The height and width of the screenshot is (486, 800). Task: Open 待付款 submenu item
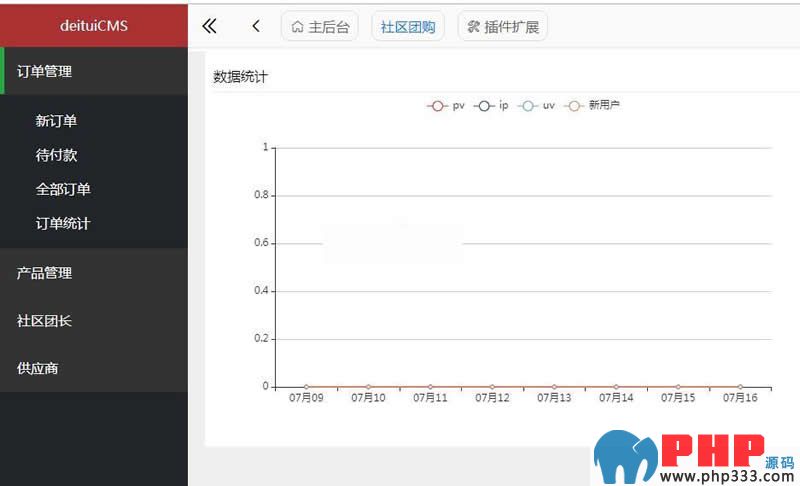tap(56, 155)
